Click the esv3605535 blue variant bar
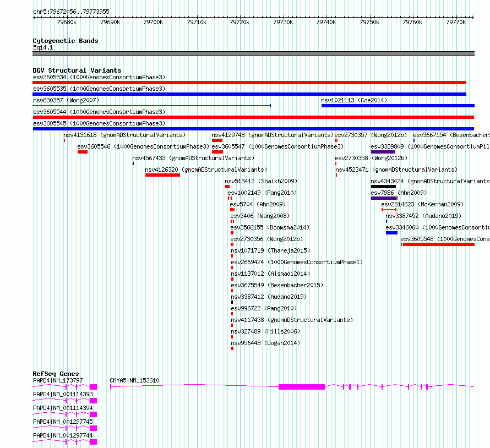 [249, 94]
